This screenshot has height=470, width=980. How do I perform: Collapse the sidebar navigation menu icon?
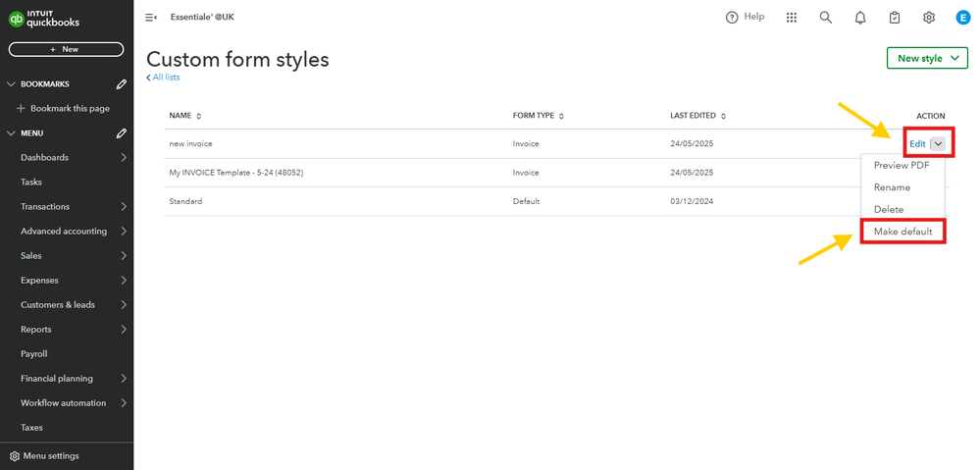[151, 18]
